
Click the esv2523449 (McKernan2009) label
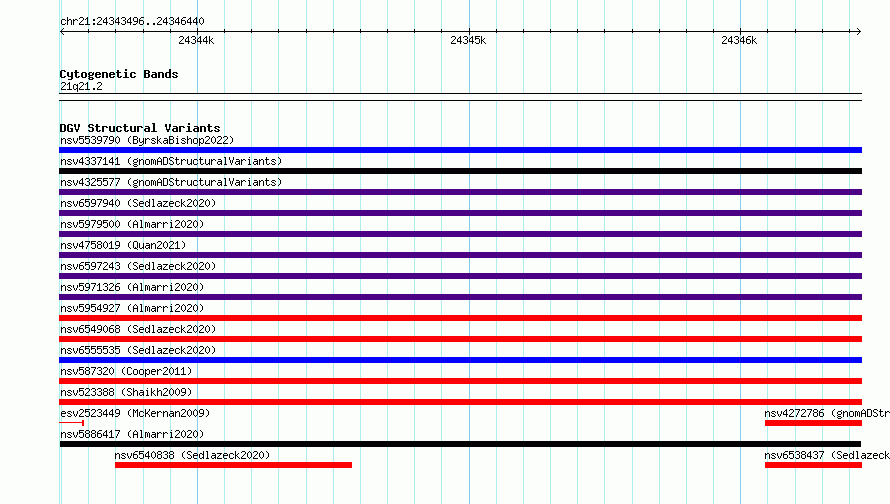point(135,413)
